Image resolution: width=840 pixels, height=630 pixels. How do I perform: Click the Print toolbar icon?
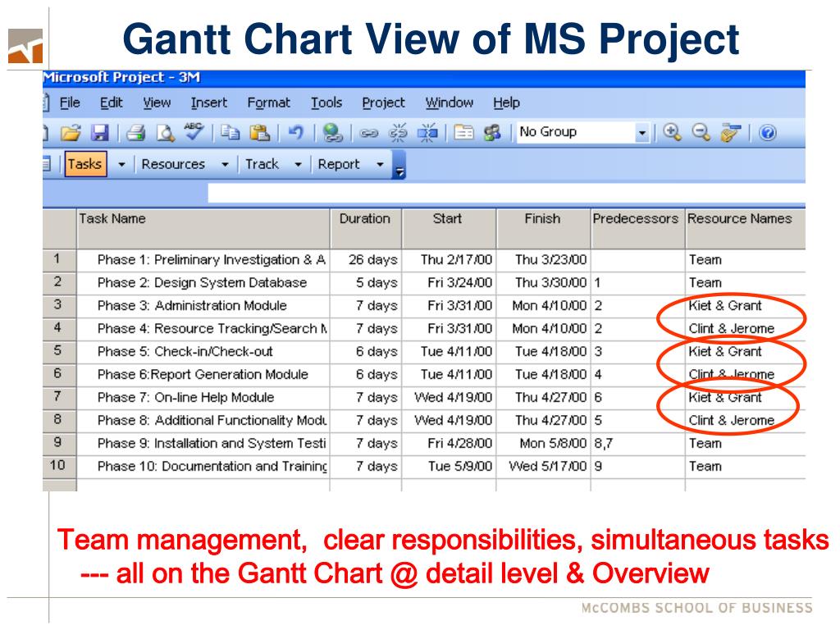135,132
